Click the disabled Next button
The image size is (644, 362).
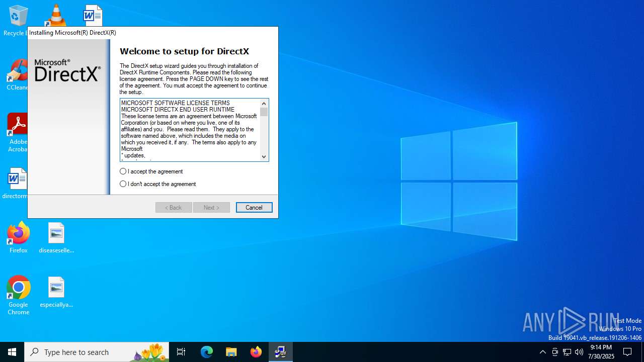click(211, 208)
